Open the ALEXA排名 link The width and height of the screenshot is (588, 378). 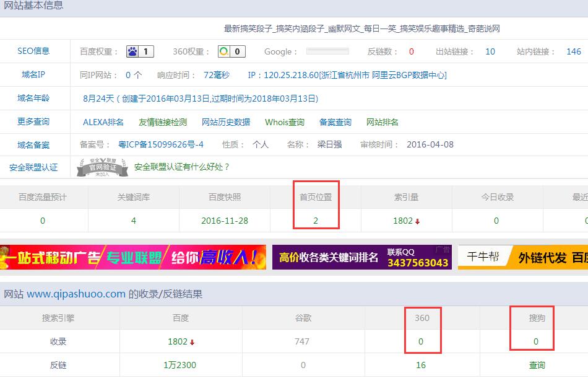(x=103, y=122)
